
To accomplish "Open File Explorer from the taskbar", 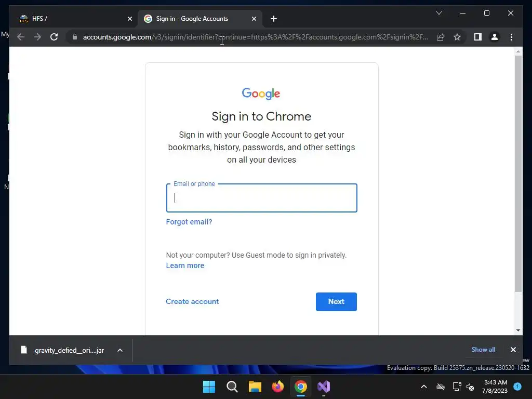I will (x=255, y=387).
